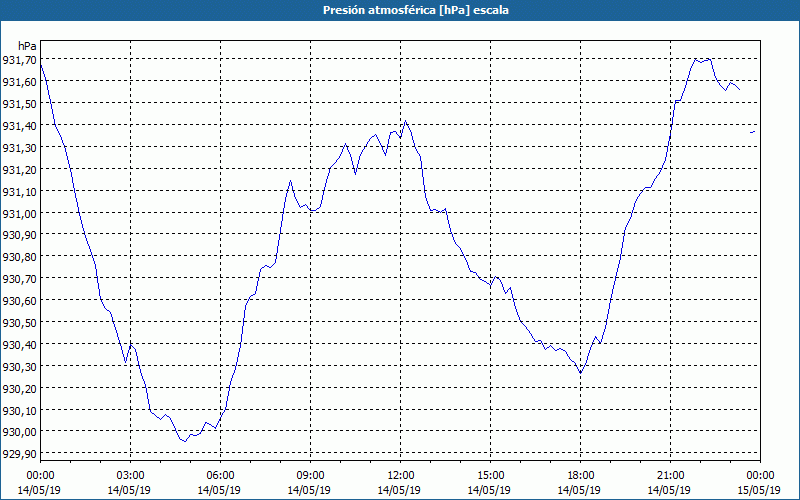Click the 931,20 y-axis value
This screenshot has height=500, width=800.
click(19, 170)
